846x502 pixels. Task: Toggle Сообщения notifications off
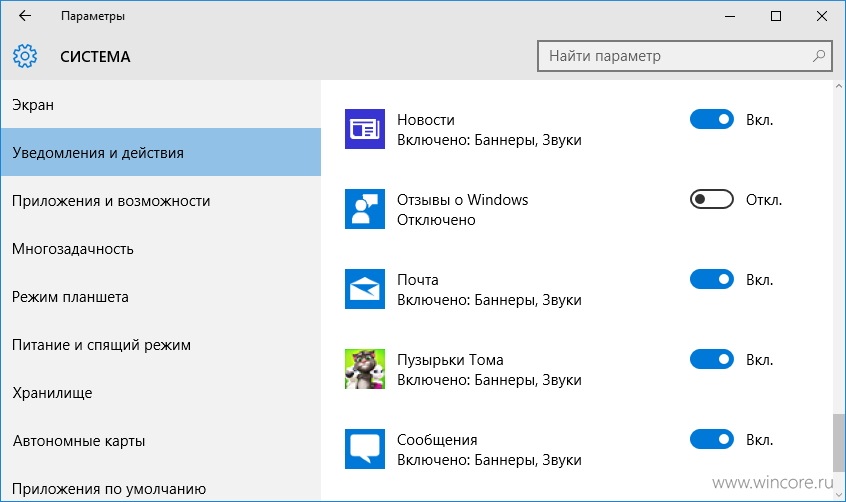pos(712,439)
